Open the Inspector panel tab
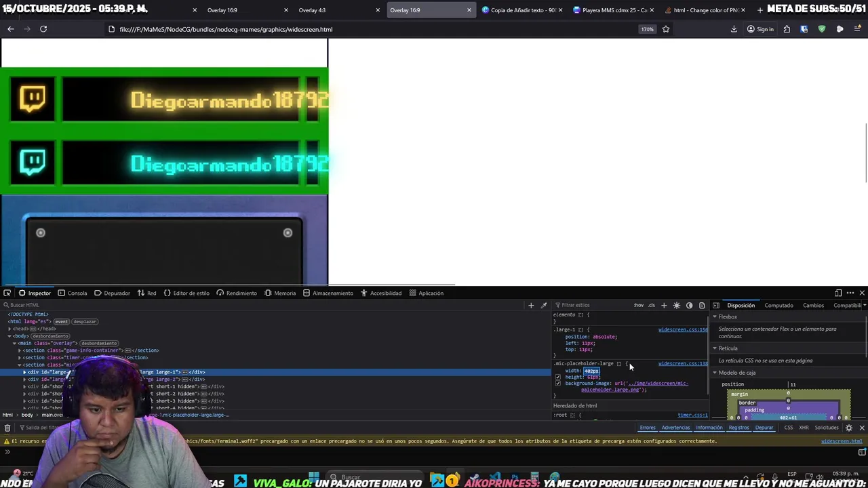This screenshot has width=868, height=488. [35, 293]
